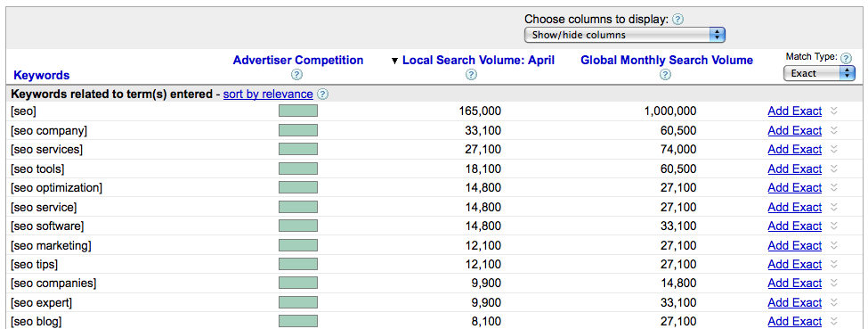
Task: Add Exact for [seo tools] keyword
Action: pyautogui.click(x=795, y=169)
